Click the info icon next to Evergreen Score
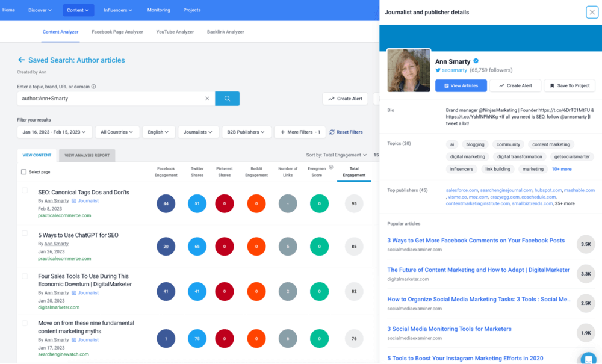Image resolution: width=602 pixels, height=364 pixels. [331, 167]
